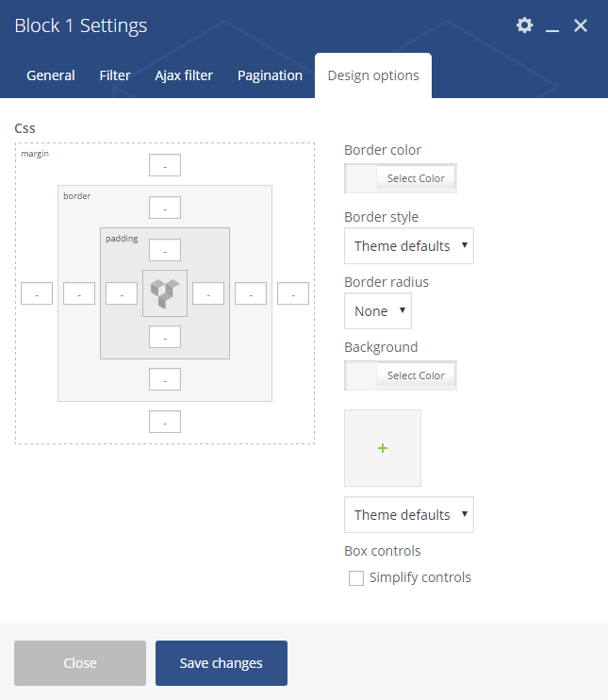
Task: Open the Border radius None dropdown
Action: [378, 311]
